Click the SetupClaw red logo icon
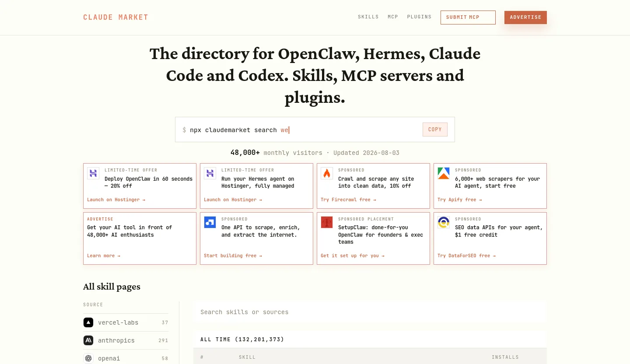Viewport: 630px width, 364px height. (x=327, y=222)
